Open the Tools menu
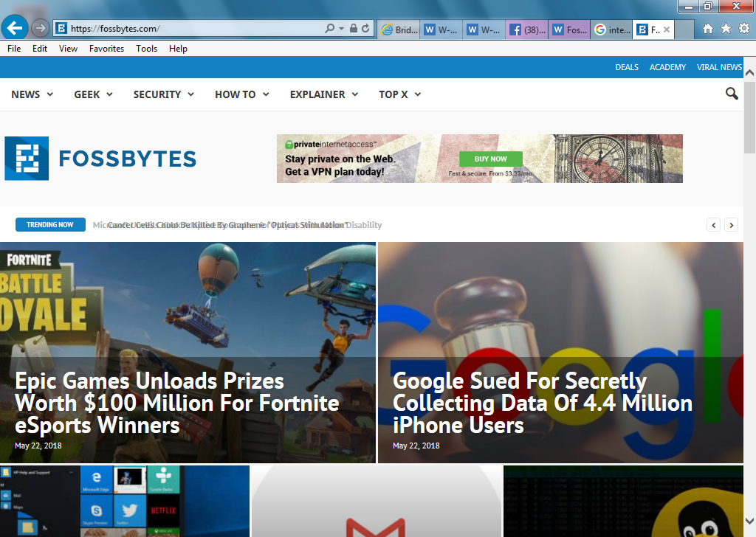The image size is (756, 537). [147, 49]
